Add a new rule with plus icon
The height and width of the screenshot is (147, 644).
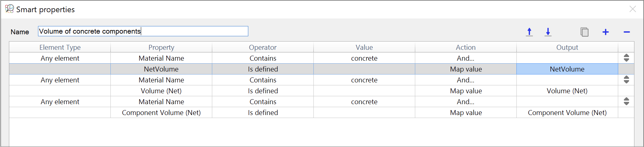606,32
